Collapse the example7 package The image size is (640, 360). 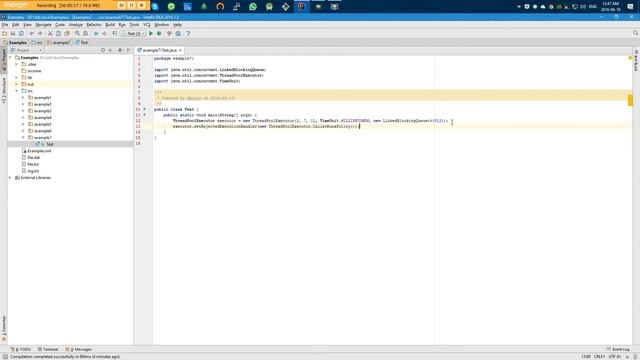(x=23, y=138)
